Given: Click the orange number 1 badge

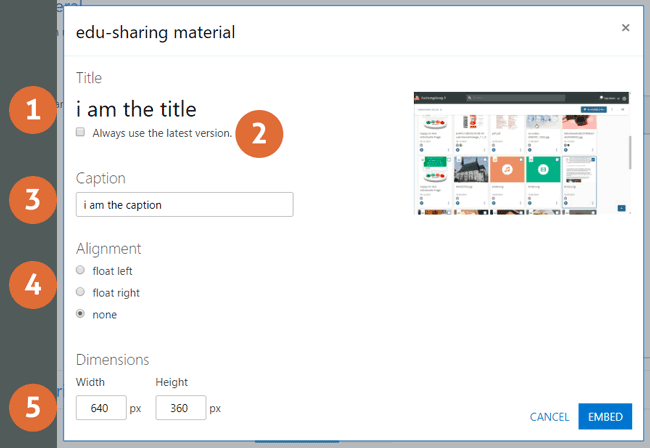Looking at the screenshot, I should 34,110.
